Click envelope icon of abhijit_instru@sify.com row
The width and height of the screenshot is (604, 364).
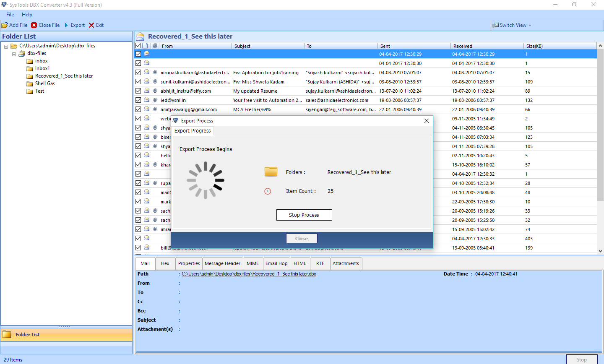[147, 91]
